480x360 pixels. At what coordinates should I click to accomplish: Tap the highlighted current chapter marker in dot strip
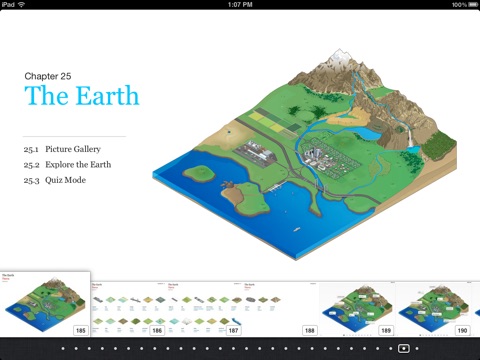click(x=404, y=349)
